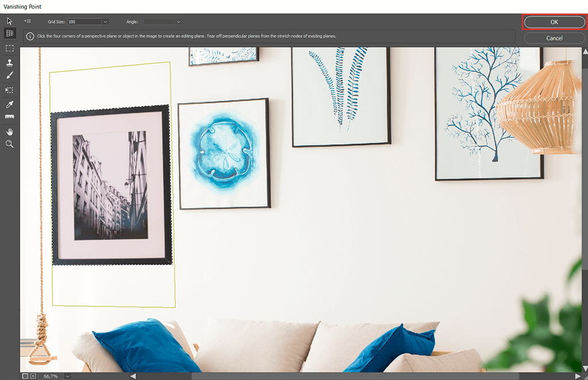The height and width of the screenshot is (380, 588).
Task: Click the horizontal scrollbar left arrow
Action: [133, 376]
